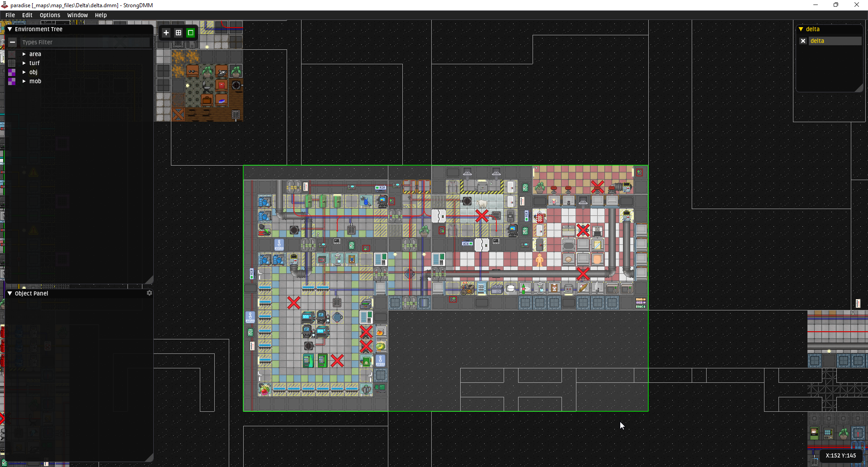Image resolution: width=868 pixels, height=467 pixels.
Task: Select the delta map entry
Action: tap(835, 41)
